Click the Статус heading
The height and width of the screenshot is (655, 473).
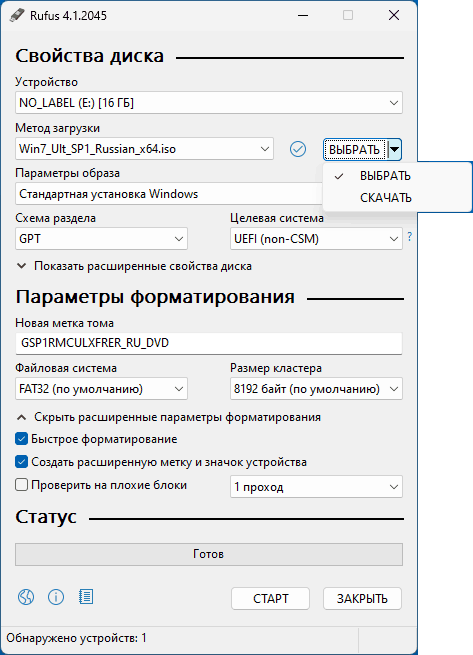(x=46, y=517)
